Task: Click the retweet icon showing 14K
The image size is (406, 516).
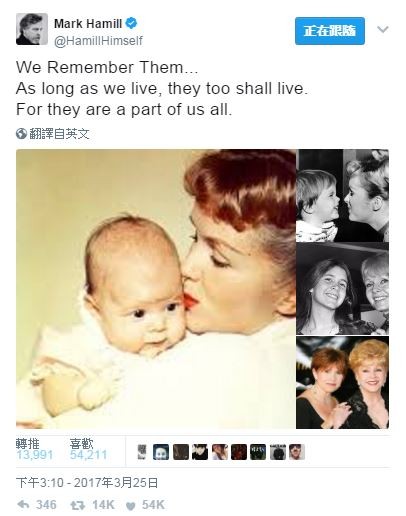Action: (x=76, y=505)
